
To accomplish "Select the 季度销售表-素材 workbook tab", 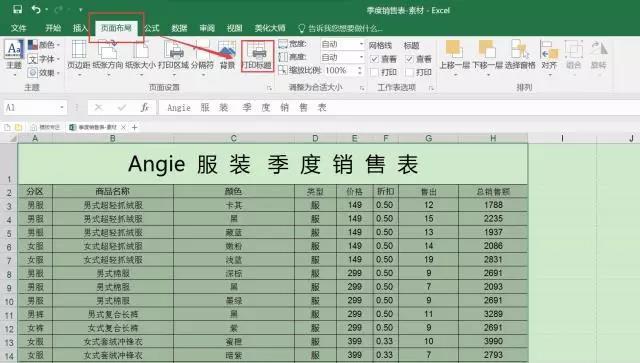I will pos(97,127).
